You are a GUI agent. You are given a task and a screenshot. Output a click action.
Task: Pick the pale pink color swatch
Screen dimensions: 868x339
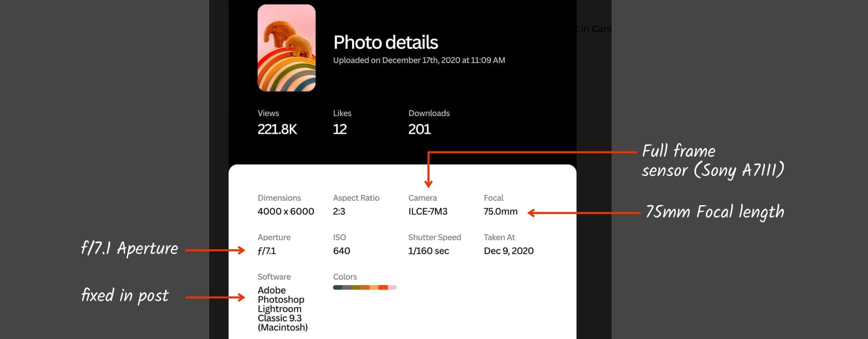[392, 287]
